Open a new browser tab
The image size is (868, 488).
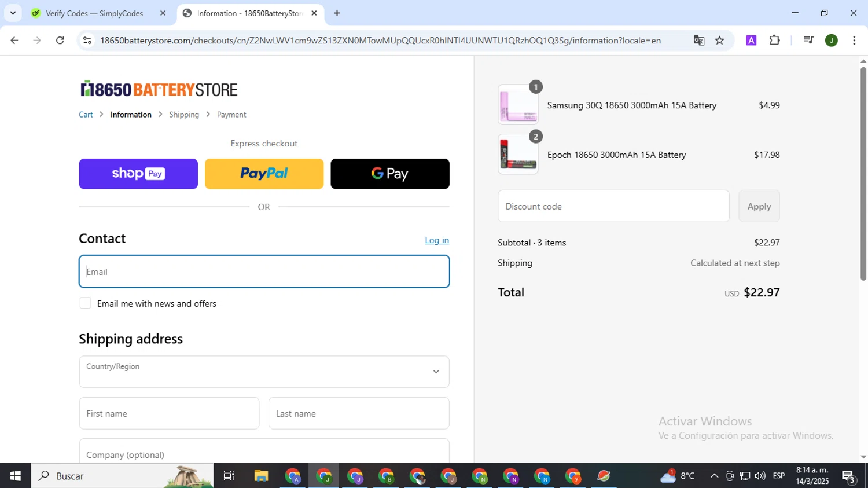click(x=337, y=13)
